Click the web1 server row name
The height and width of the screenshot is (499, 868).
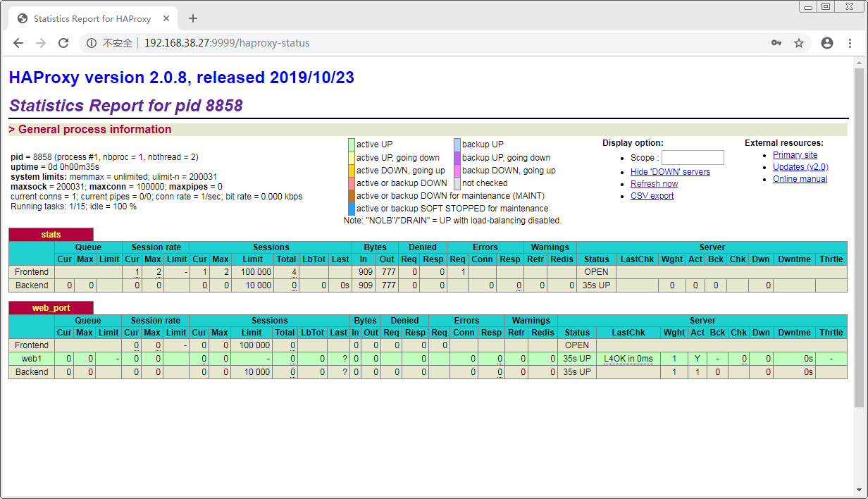coord(32,359)
